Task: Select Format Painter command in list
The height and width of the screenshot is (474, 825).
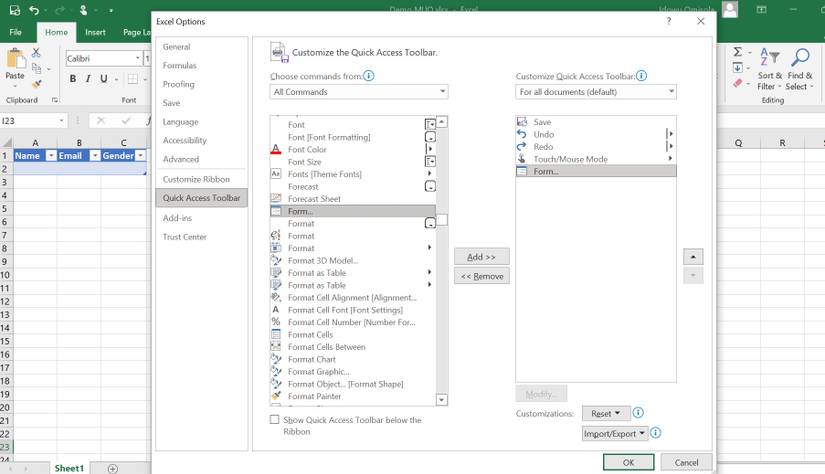Action: [353, 396]
